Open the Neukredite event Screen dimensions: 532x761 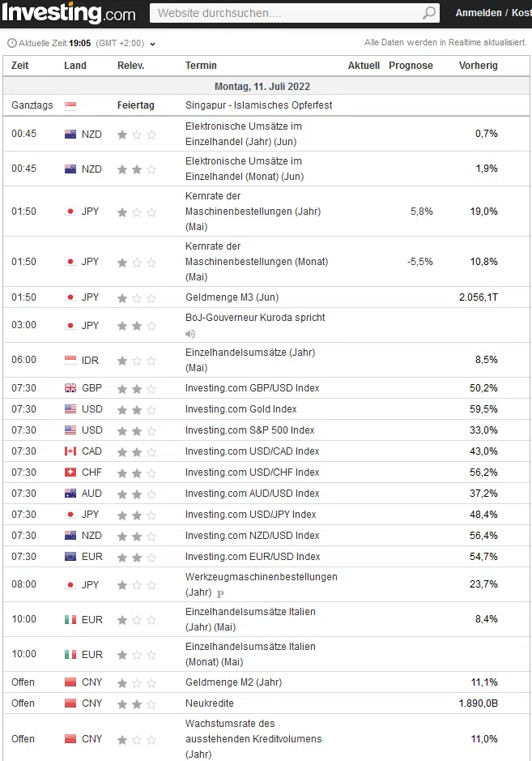210,703
